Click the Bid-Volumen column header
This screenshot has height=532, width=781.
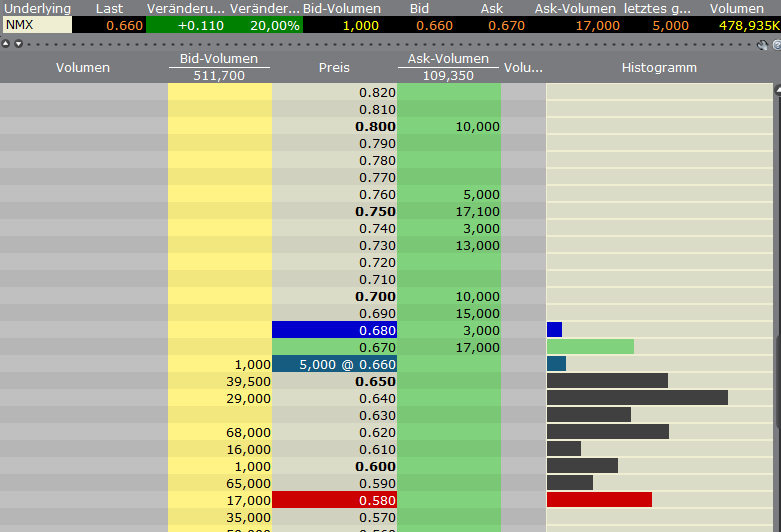click(219, 59)
